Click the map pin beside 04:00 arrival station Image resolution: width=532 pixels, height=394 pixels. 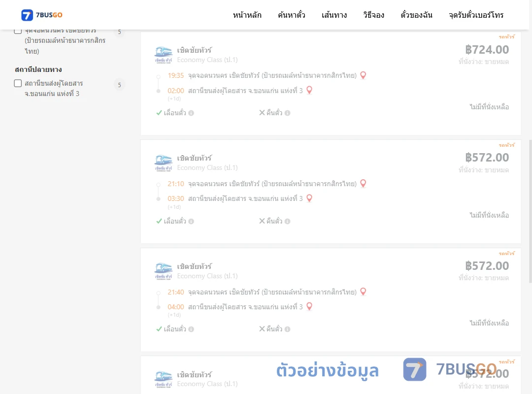pos(309,306)
